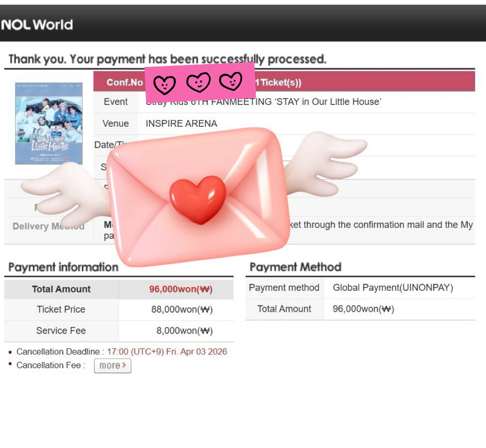This screenshot has width=486, height=448.
Task: Select the 96,000won red Total Amount value
Action: coord(181,289)
